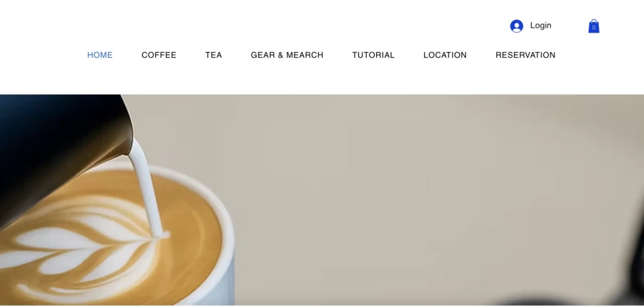Navigate to the TUTORIAL section
644x306 pixels.
(374, 55)
